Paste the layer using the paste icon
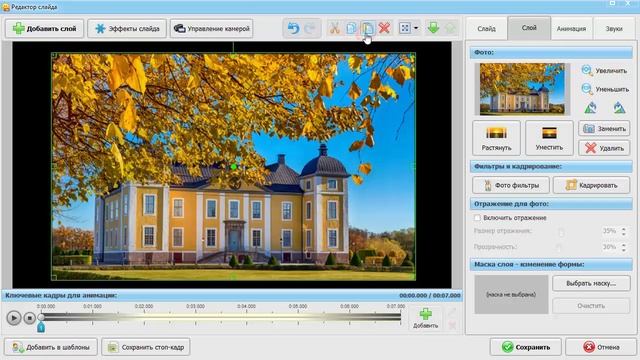Image resolution: width=640 pixels, height=360 pixels. [367, 28]
